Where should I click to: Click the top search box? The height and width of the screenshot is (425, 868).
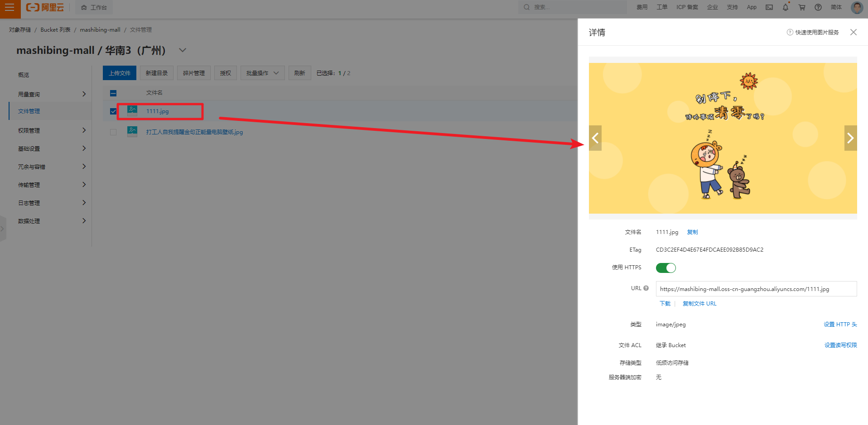click(x=573, y=7)
